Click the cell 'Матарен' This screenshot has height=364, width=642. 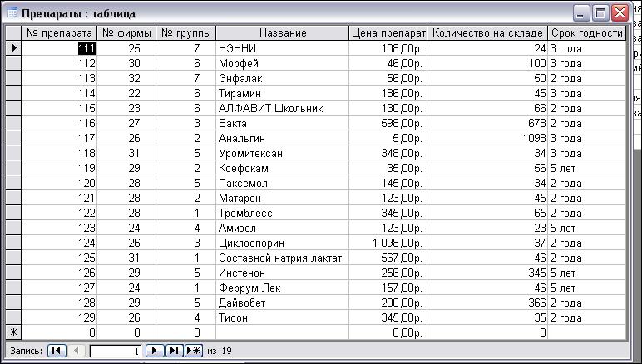pyautogui.click(x=283, y=198)
